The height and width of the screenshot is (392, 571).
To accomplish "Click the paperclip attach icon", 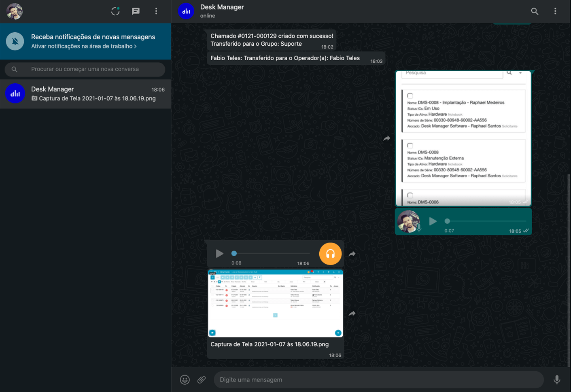I will [x=202, y=379].
